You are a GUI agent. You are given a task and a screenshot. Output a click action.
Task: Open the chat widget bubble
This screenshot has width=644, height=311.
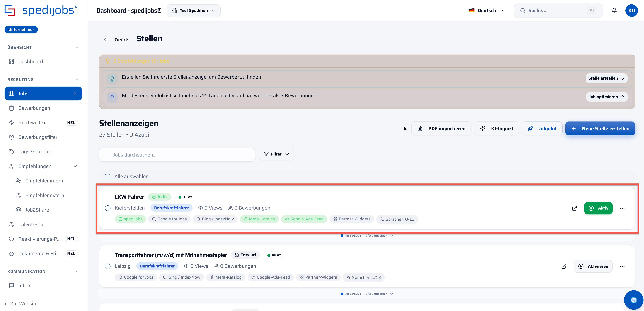[x=634, y=300]
